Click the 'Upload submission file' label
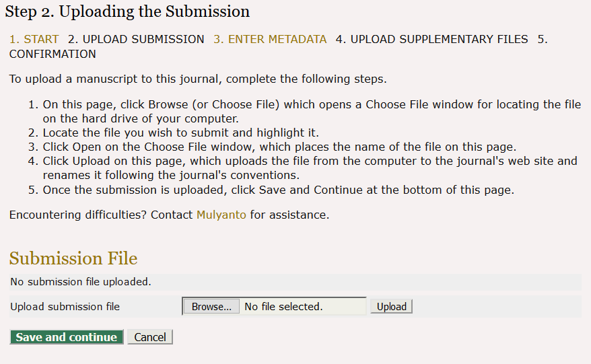Image resolution: width=591 pixels, height=364 pixels. [x=65, y=307]
